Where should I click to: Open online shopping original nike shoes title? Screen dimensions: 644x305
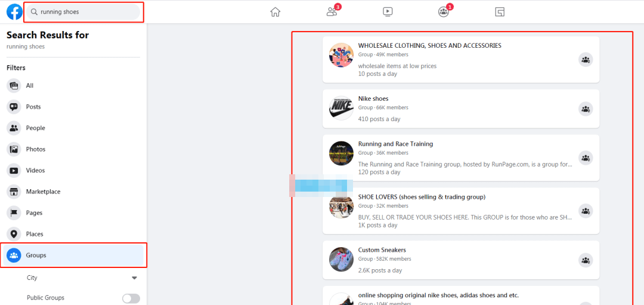(x=439, y=295)
